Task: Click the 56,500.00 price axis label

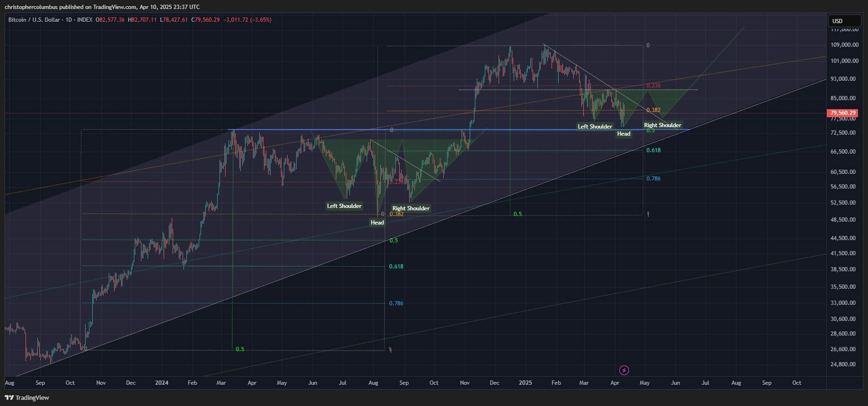Action: pyautogui.click(x=843, y=187)
